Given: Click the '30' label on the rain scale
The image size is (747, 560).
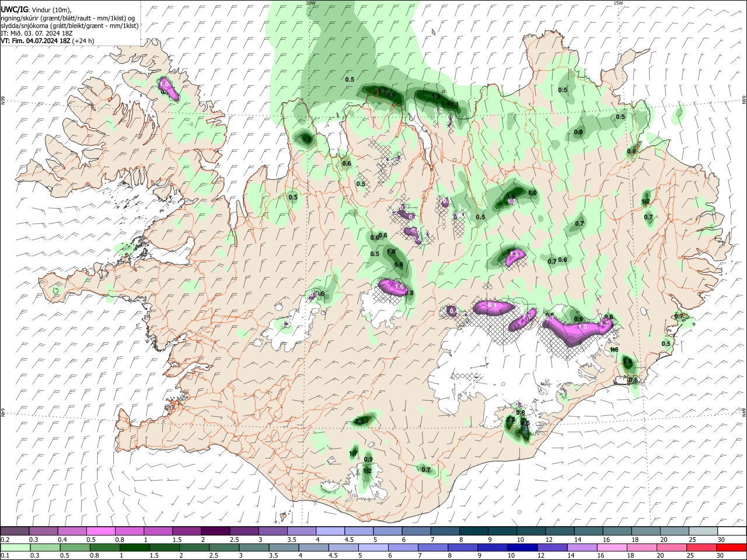Looking at the screenshot, I should tap(721, 555).
